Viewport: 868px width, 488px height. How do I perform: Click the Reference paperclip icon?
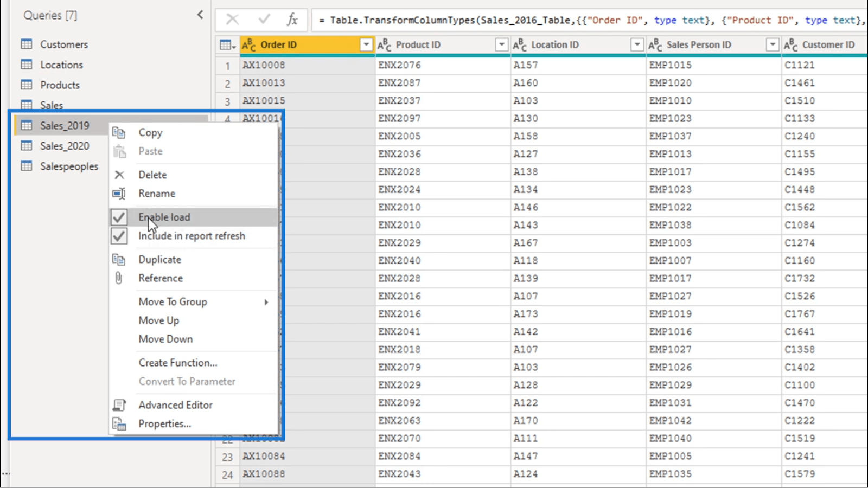[x=119, y=278]
